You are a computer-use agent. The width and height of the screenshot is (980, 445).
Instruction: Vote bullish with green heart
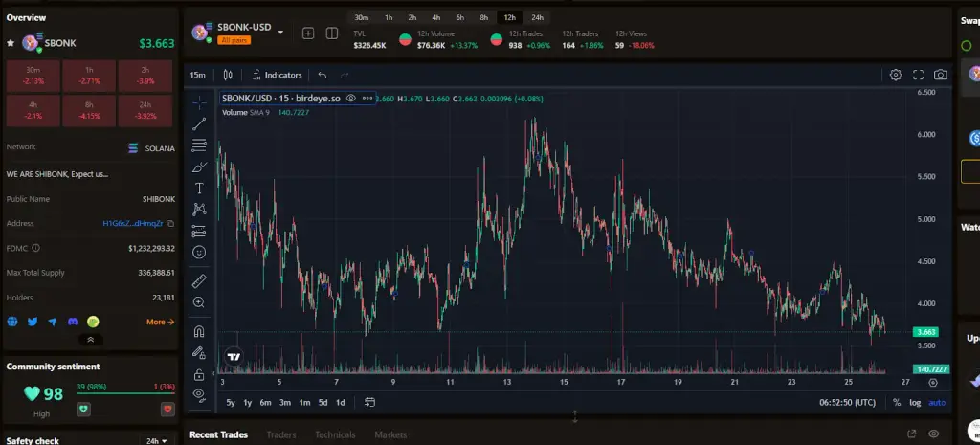pyautogui.click(x=84, y=410)
